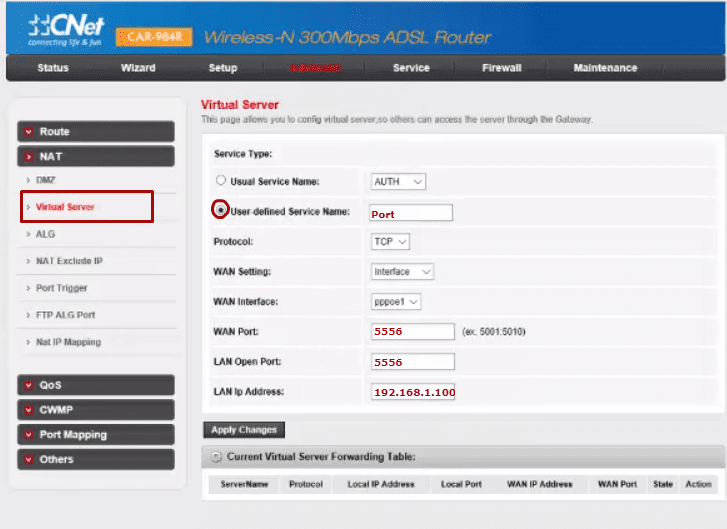The height and width of the screenshot is (529, 727).
Task: Click the CNet logo in header
Action: [65, 29]
